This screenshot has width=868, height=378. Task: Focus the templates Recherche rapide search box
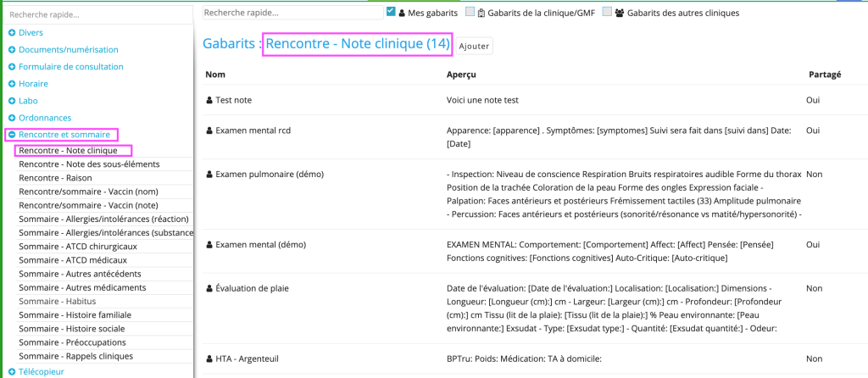pyautogui.click(x=292, y=12)
